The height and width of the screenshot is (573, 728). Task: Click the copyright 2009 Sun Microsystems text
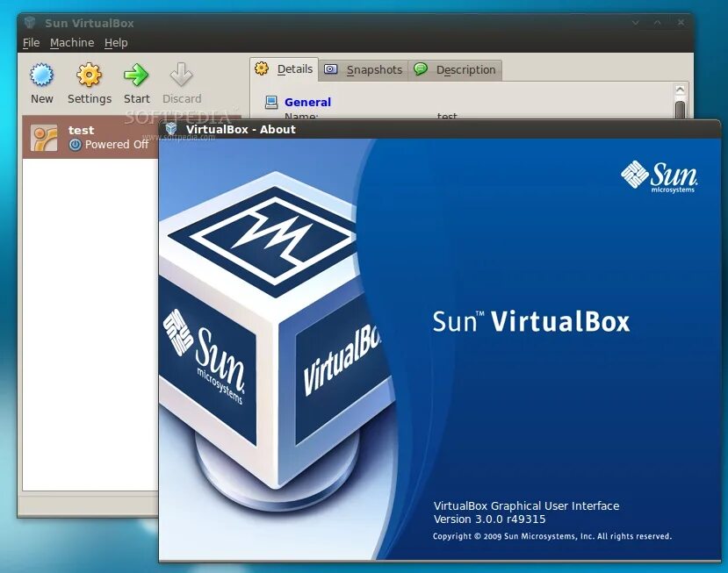[x=552, y=536]
